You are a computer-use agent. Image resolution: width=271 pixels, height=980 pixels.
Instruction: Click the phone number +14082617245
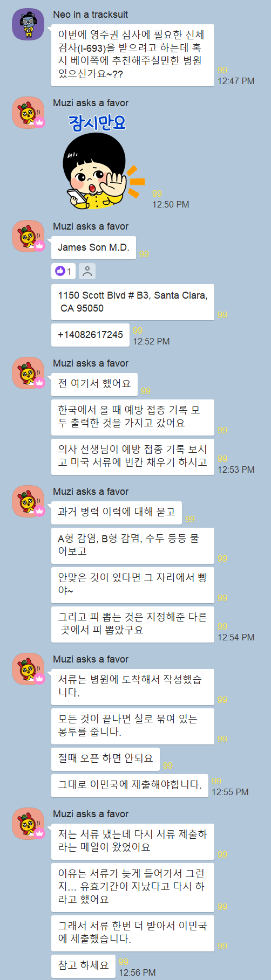coord(91,335)
